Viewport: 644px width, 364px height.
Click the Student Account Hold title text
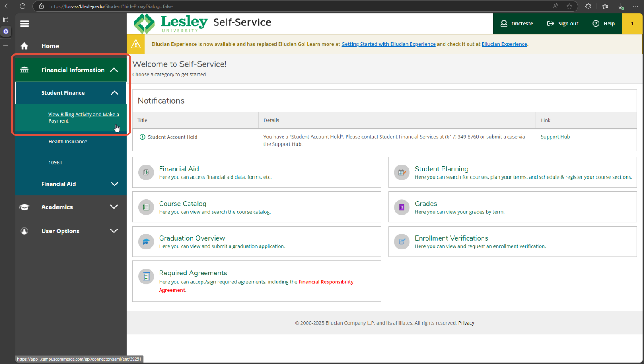tap(173, 137)
